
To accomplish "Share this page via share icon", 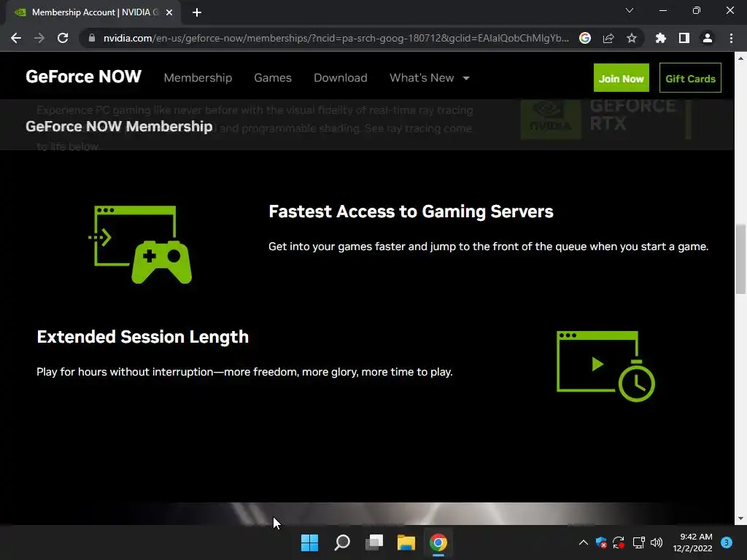I will click(x=608, y=38).
